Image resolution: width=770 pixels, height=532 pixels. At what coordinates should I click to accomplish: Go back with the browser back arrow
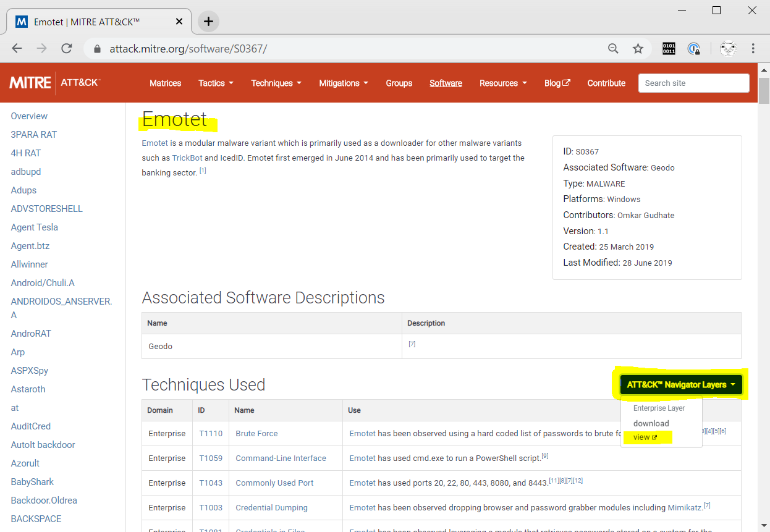[x=17, y=48]
